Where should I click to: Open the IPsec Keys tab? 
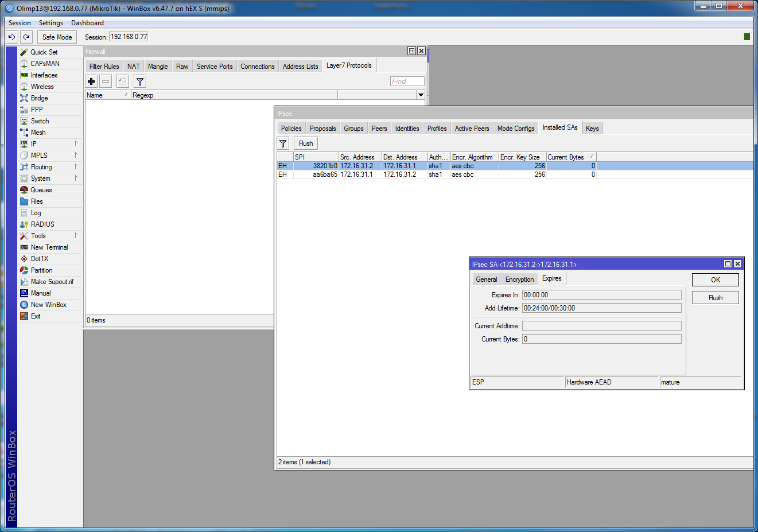click(x=592, y=129)
